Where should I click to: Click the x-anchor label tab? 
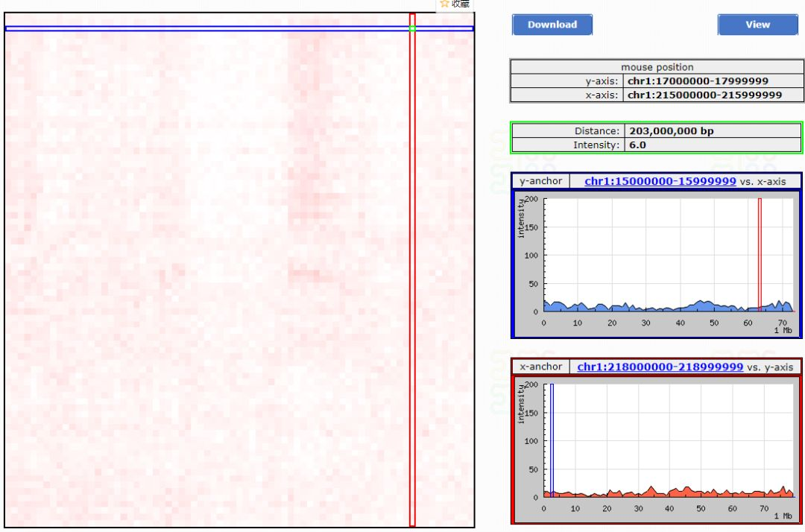pos(540,367)
